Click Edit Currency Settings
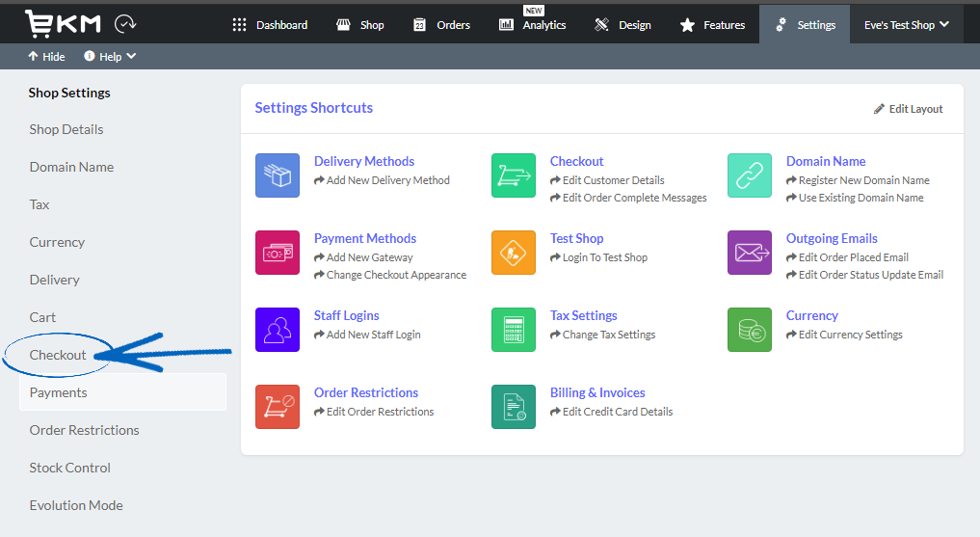The height and width of the screenshot is (537, 980). [844, 335]
